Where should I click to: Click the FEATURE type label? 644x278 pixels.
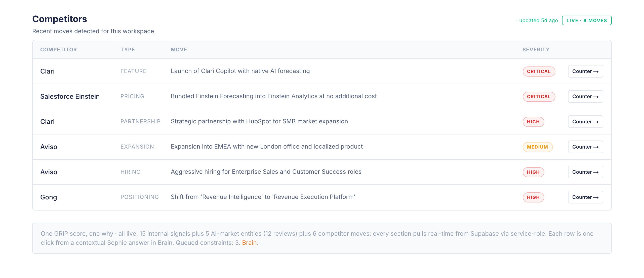point(133,71)
